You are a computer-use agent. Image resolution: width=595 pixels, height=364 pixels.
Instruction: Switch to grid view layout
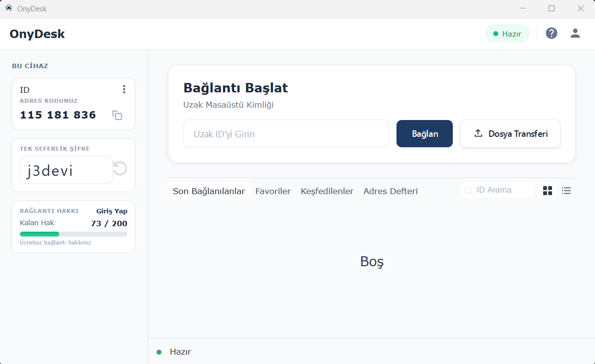(x=547, y=190)
